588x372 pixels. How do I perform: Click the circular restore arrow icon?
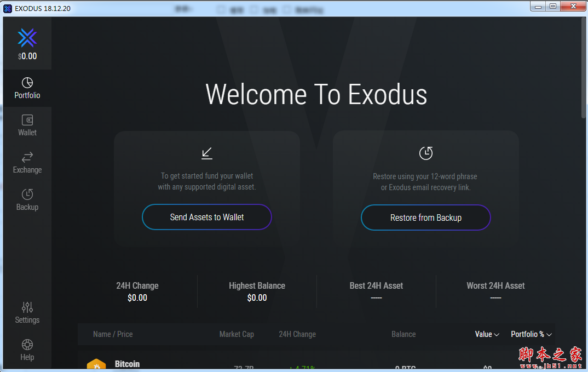point(425,153)
